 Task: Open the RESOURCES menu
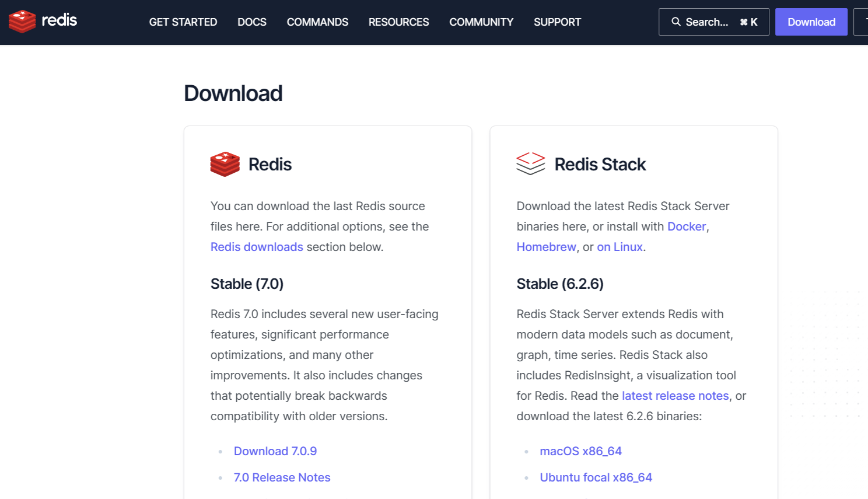[x=399, y=22]
